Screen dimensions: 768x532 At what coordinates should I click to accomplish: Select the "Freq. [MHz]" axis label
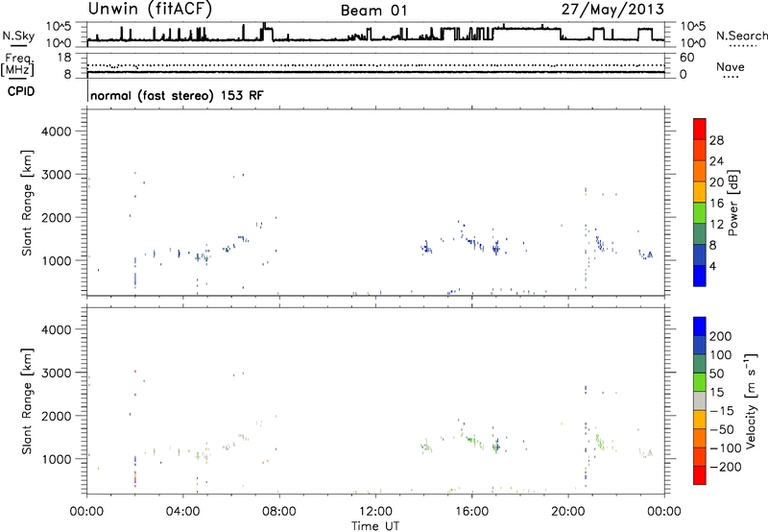[x=18, y=64]
